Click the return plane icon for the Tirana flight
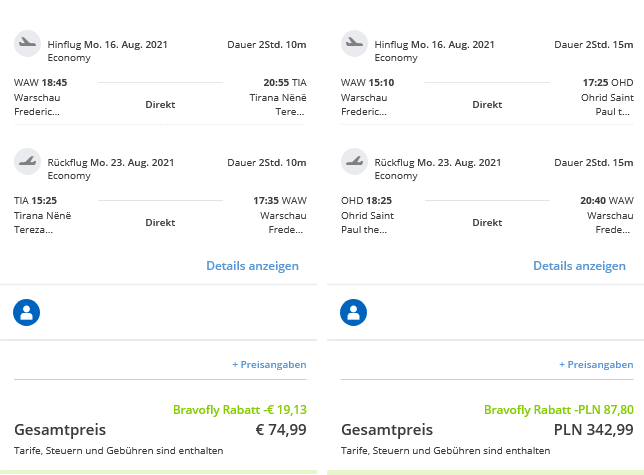Viewport: 644px width, 475px height. [x=27, y=161]
